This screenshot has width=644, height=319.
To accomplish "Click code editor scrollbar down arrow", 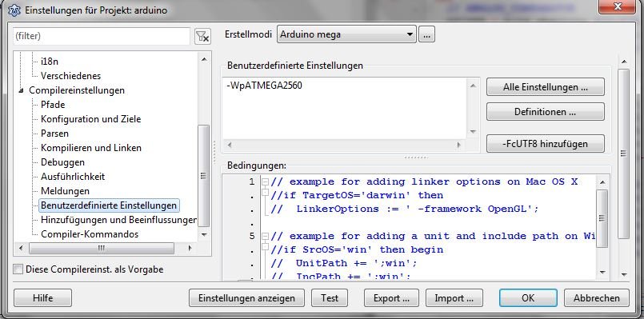I will [x=602, y=272].
